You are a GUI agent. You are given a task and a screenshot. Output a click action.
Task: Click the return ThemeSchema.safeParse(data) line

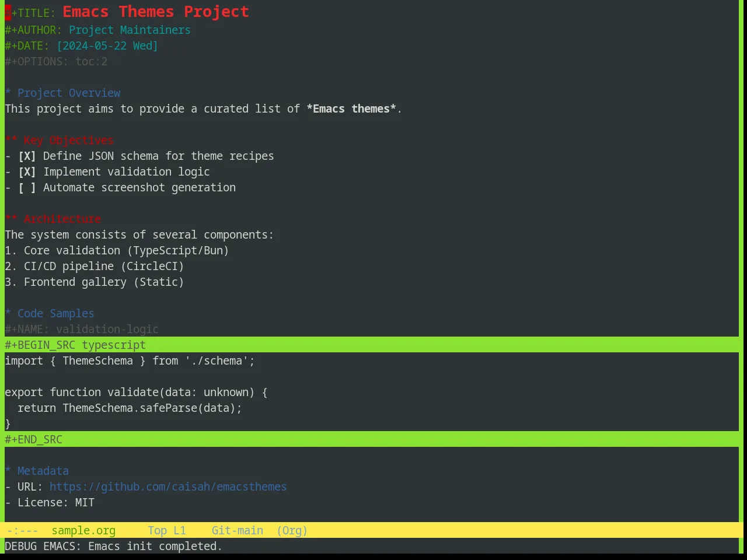click(x=130, y=408)
